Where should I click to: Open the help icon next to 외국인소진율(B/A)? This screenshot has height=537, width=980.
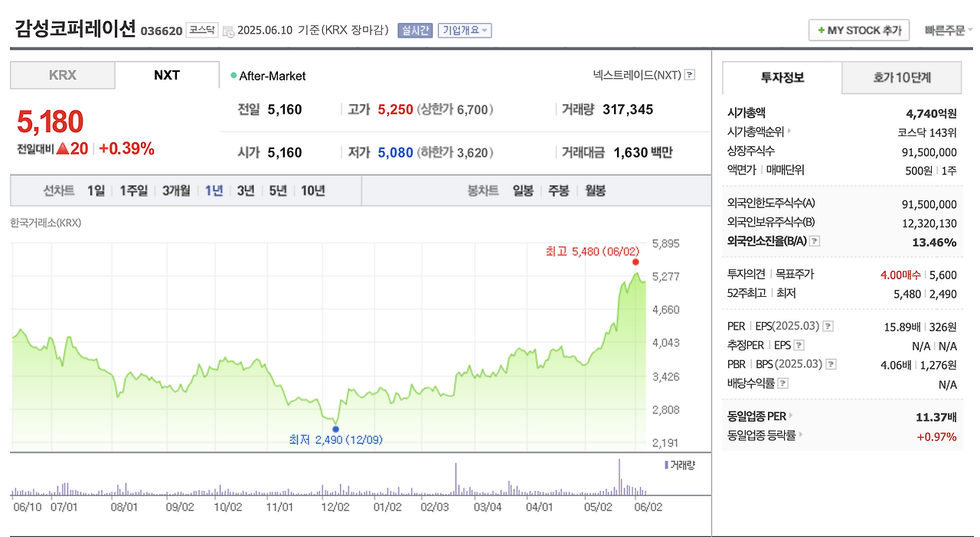point(815,241)
